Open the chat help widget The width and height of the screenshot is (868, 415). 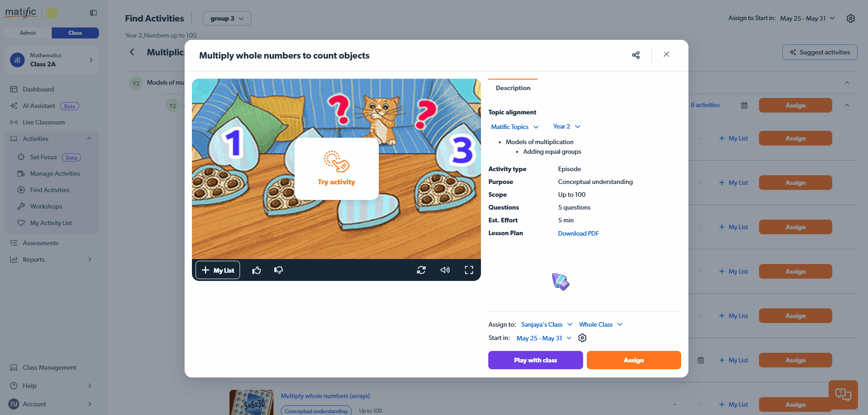pyautogui.click(x=843, y=394)
